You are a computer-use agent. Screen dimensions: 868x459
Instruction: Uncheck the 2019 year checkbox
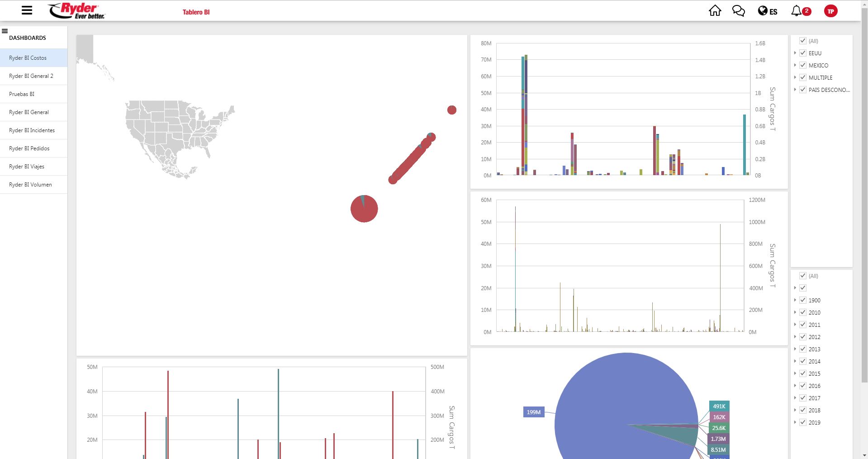pyautogui.click(x=803, y=422)
